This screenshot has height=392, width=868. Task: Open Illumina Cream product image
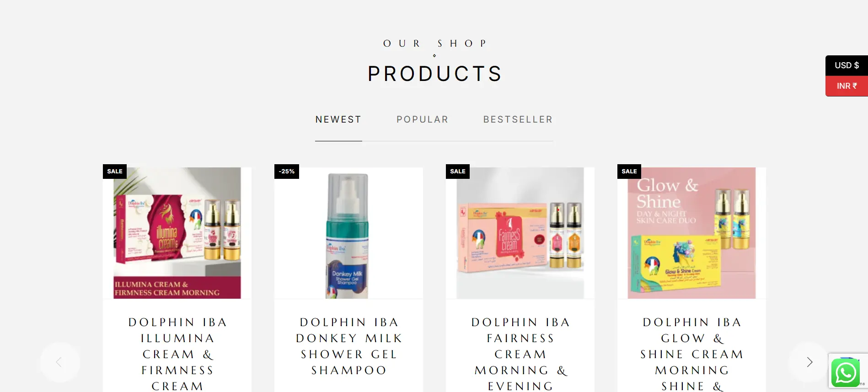coord(177,233)
